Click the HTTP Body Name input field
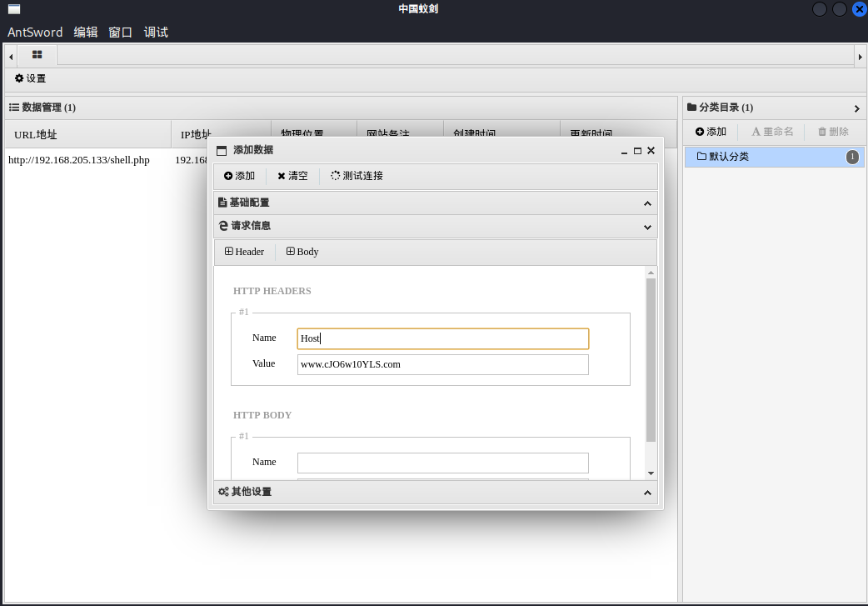Image resolution: width=868 pixels, height=606 pixels. pos(443,463)
